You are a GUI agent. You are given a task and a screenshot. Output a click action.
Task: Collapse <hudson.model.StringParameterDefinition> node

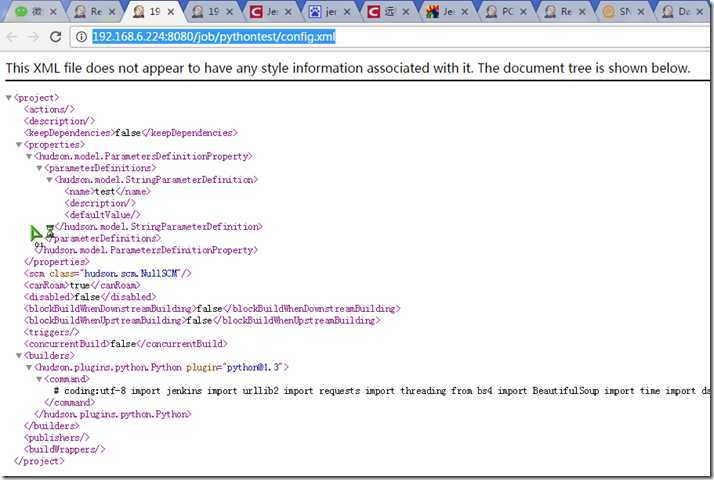click(x=49, y=180)
